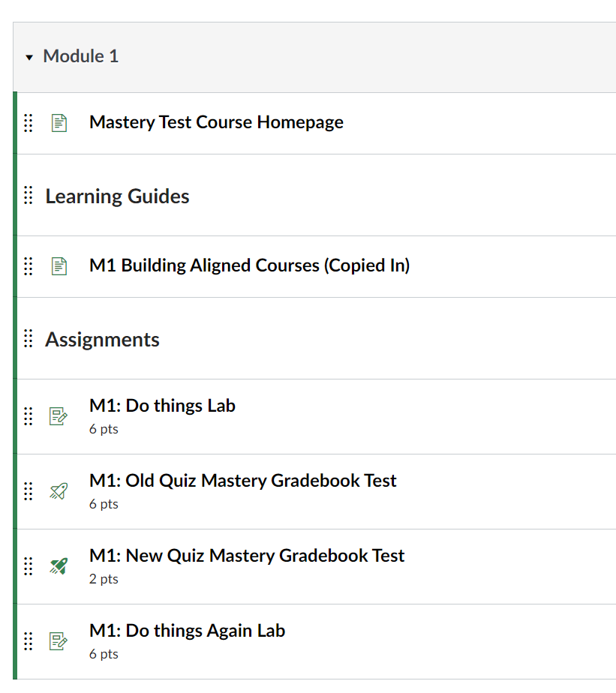Collapse Module 1 using its disclosure triangle

pos(29,56)
